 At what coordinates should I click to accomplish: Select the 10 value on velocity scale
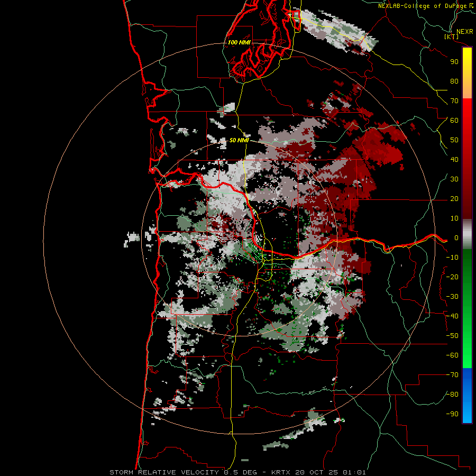click(454, 218)
